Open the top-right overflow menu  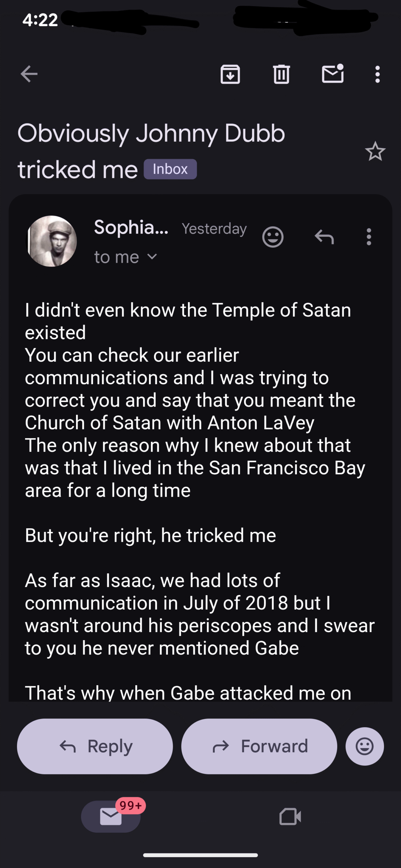377,74
